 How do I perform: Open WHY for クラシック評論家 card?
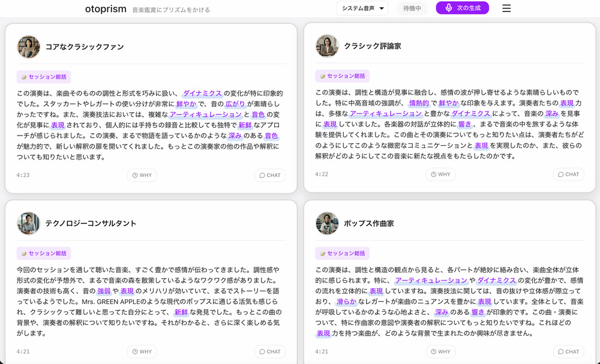point(440,175)
